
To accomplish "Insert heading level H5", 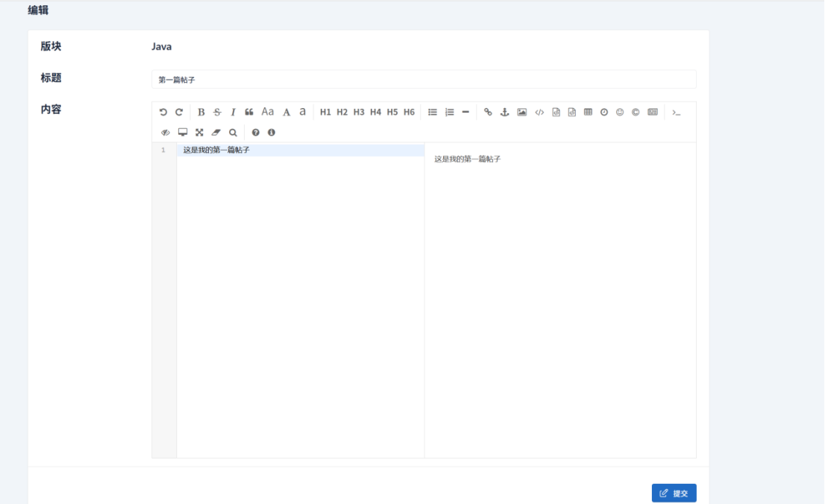I will (x=392, y=112).
